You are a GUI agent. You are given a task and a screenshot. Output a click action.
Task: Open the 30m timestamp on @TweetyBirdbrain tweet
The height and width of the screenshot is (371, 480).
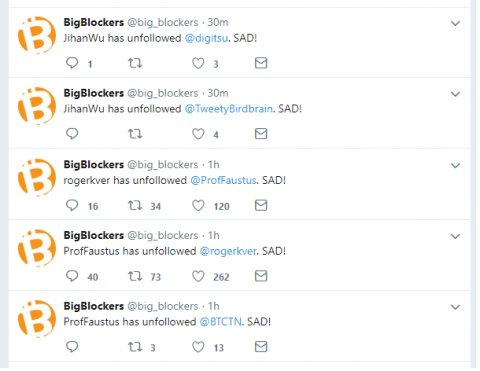218,93
